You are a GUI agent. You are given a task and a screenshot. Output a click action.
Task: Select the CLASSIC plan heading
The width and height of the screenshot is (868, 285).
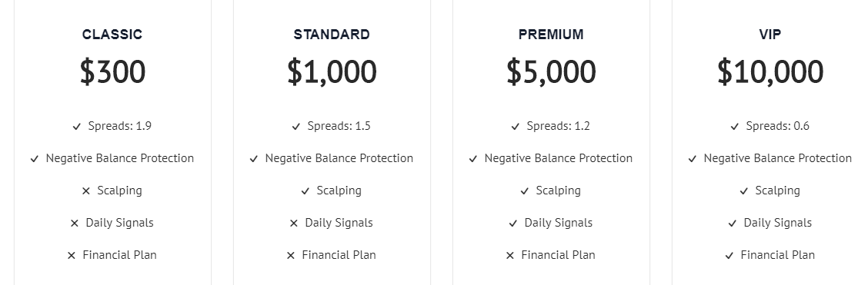click(112, 35)
